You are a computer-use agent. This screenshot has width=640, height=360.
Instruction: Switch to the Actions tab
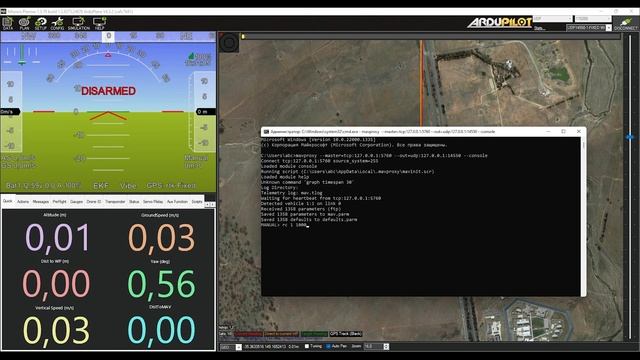23,202
